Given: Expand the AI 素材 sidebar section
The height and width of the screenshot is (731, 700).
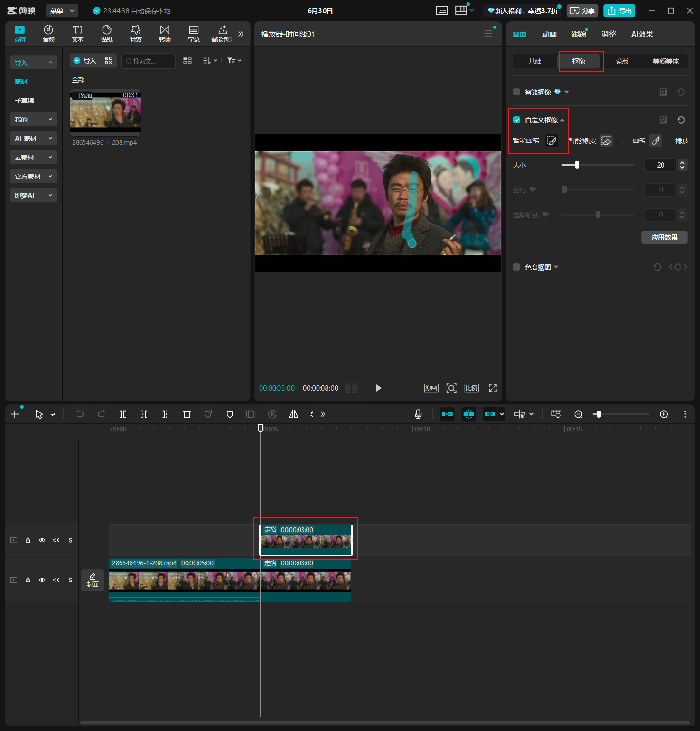Looking at the screenshot, I should 34,139.
